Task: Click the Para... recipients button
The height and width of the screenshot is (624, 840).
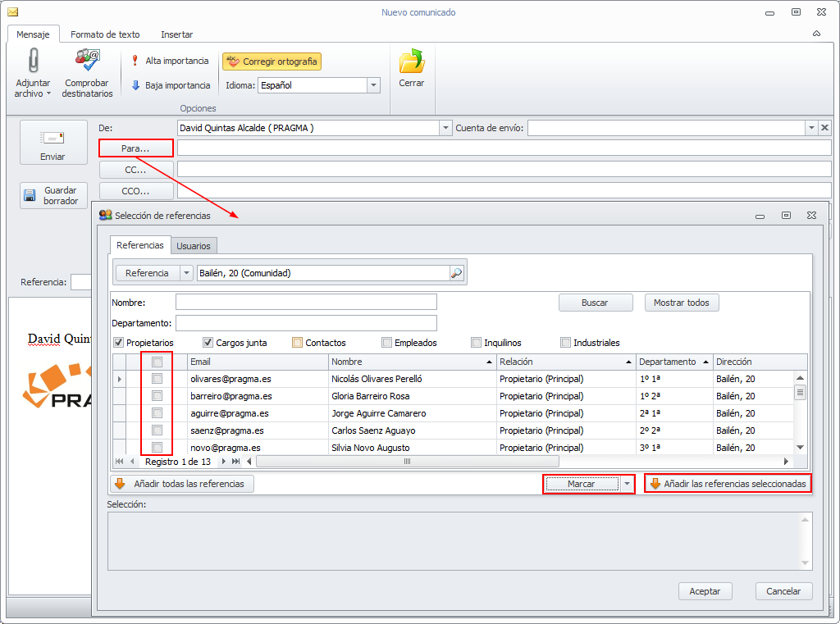Action: tap(135, 148)
